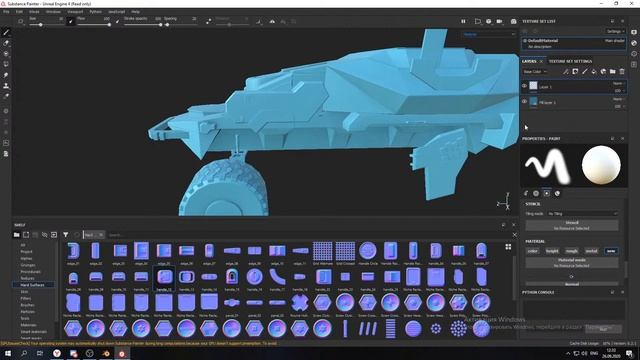Select the Paint brush tool

point(6,32)
